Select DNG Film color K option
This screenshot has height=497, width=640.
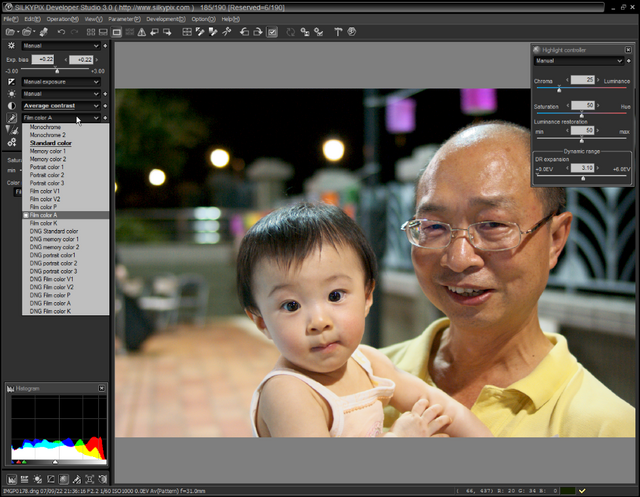(65, 311)
